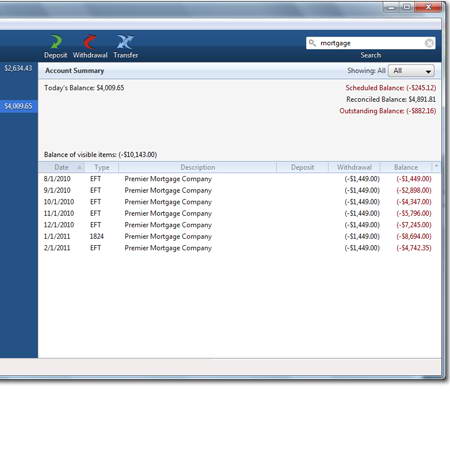450x450 pixels.
Task: Click the balance (-$8,694.00)
Action: [x=414, y=236]
